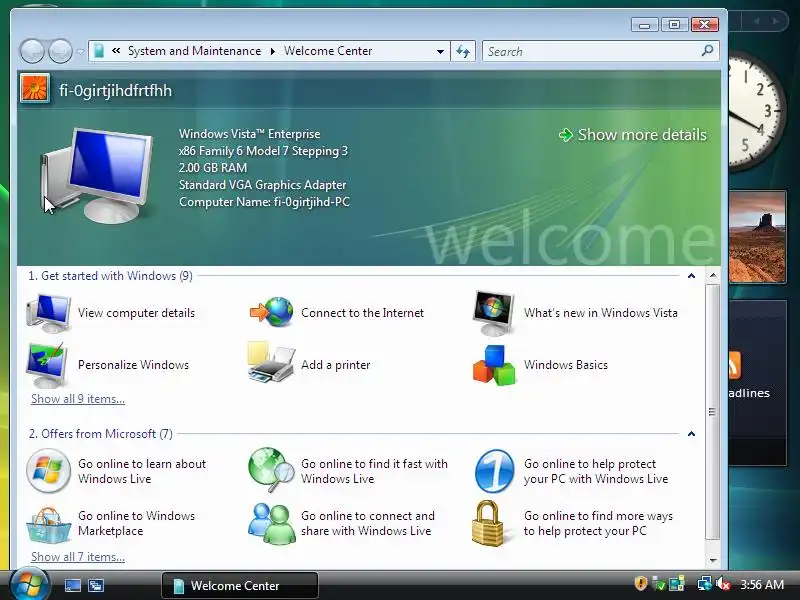Click the refresh button beside address bar
Viewport: 800px width, 600px height.
coord(463,51)
